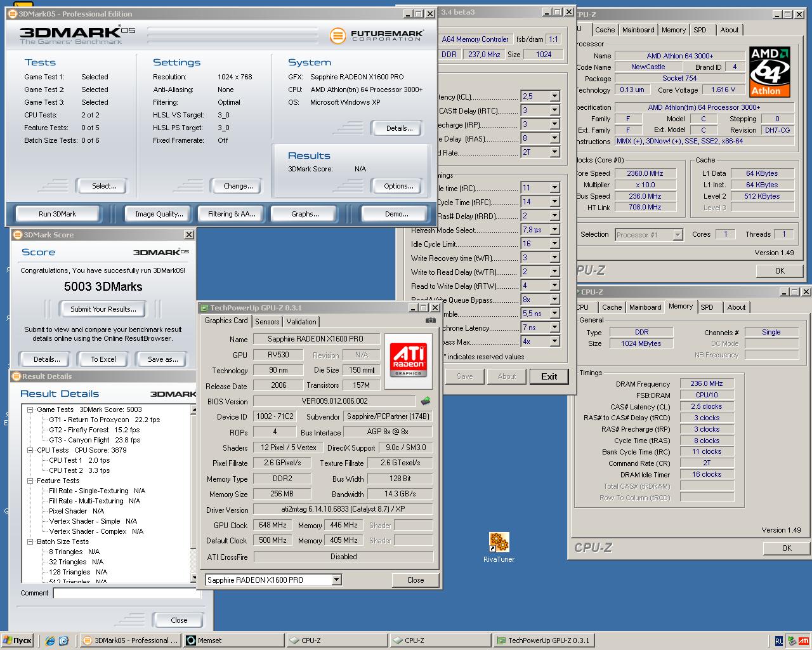
Task: Click the green tray icon beside the ATI icon
Action: point(792,641)
